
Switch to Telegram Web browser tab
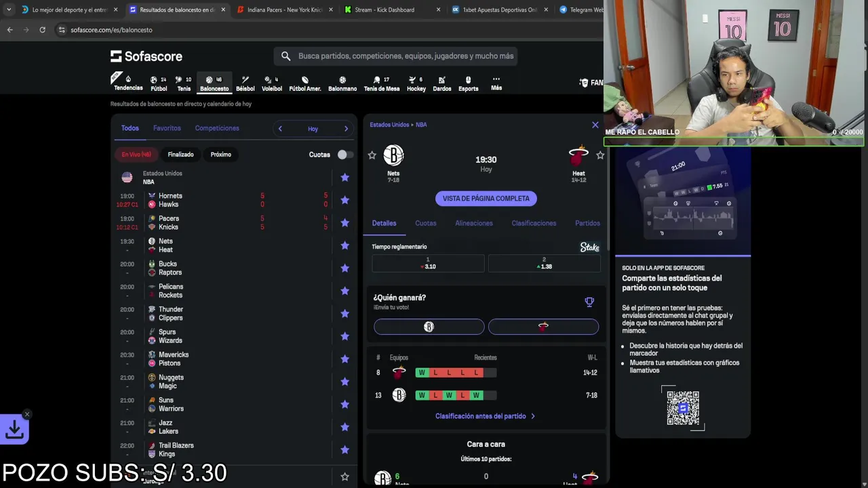[x=582, y=10]
